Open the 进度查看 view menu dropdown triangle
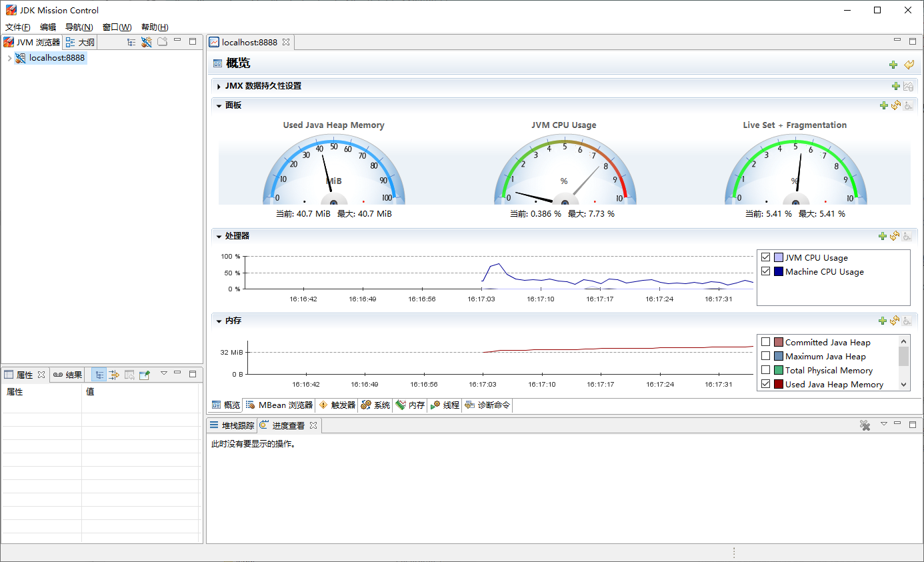924x562 pixels. tap(884, 423)
